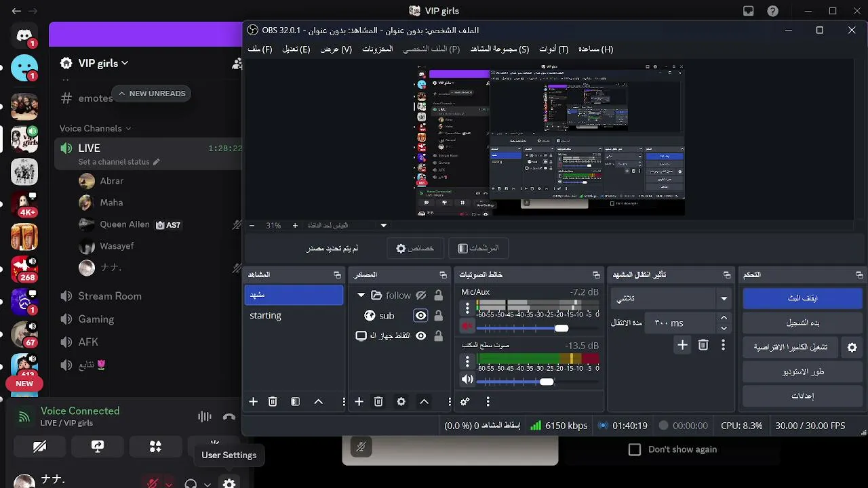Add a new scene transition

coord(682,346)
